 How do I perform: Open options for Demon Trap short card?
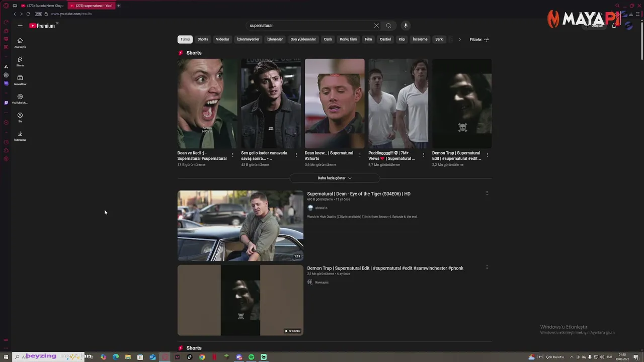tap(487, 155)
